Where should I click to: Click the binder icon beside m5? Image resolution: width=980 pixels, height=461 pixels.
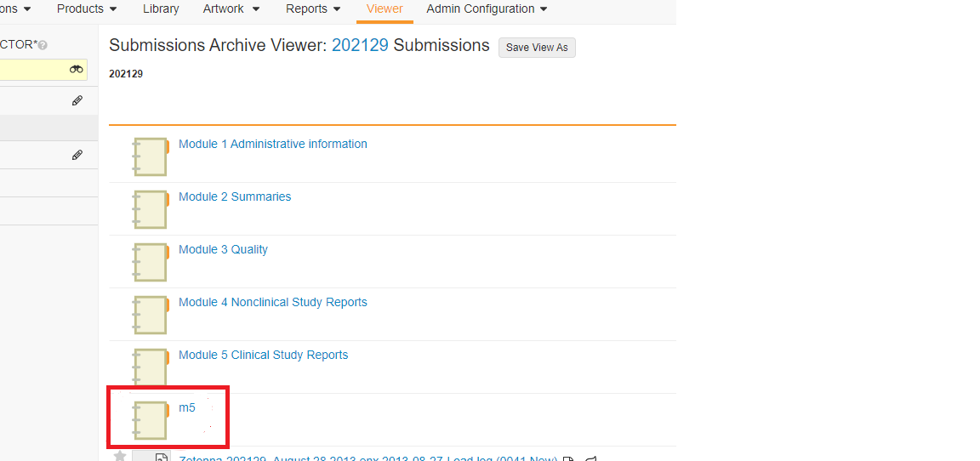[x=150, y=420]
